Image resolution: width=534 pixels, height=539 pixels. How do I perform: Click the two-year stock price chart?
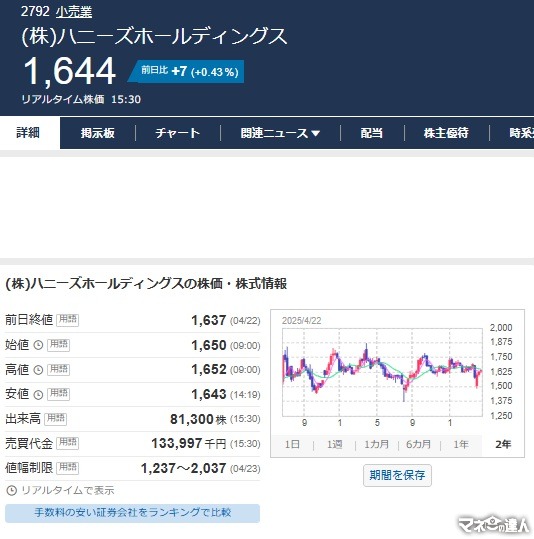(382, 373)
